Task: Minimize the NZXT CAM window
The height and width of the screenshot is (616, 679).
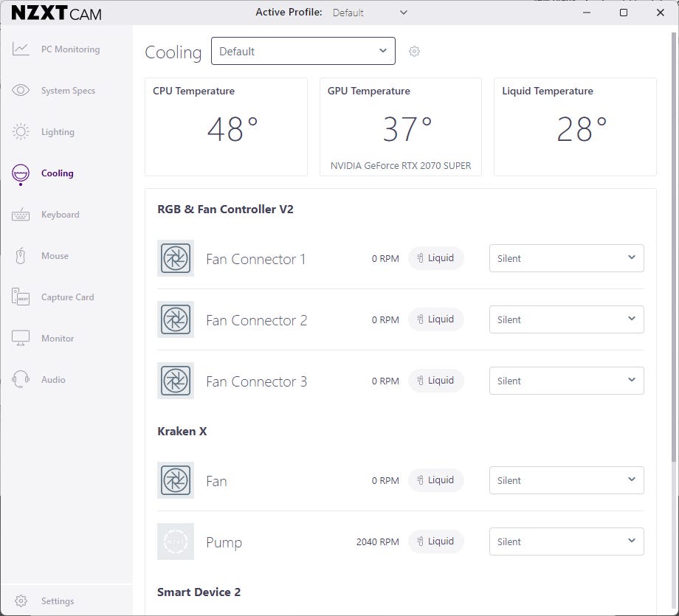Action: tap(587, 13)
